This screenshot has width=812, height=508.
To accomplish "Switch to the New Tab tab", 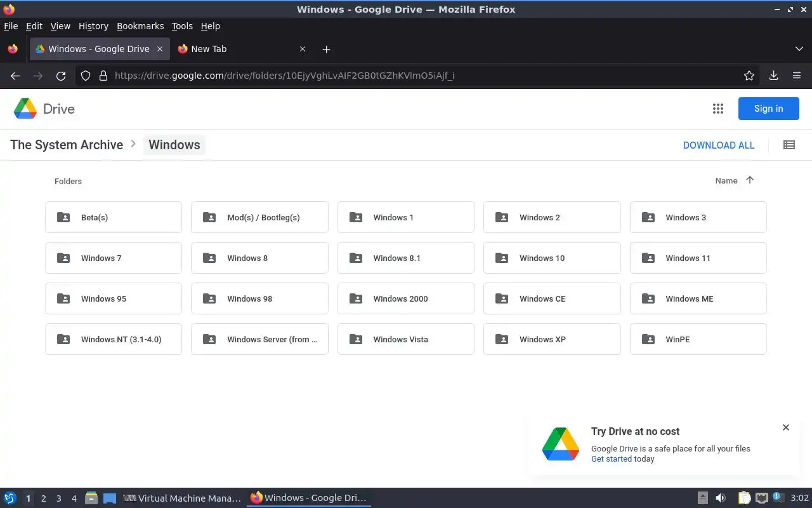I will (x=242, y=49).
